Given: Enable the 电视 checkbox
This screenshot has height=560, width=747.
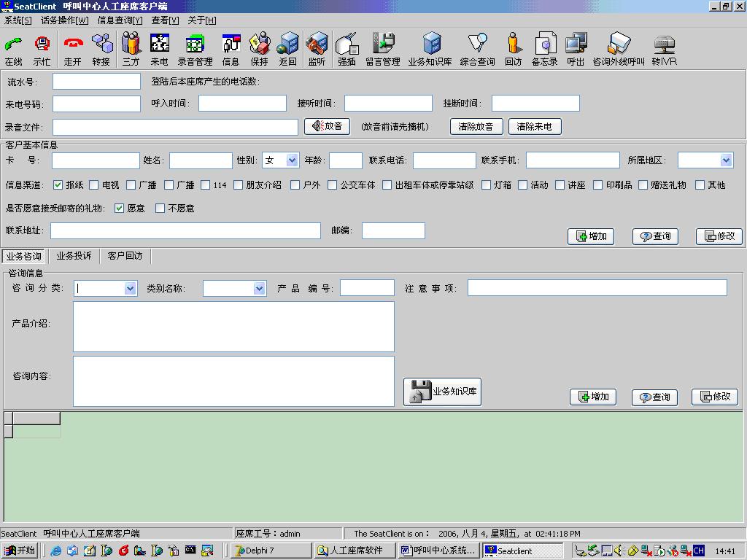Looking at the screenshot, I should (x=94, y=185).
